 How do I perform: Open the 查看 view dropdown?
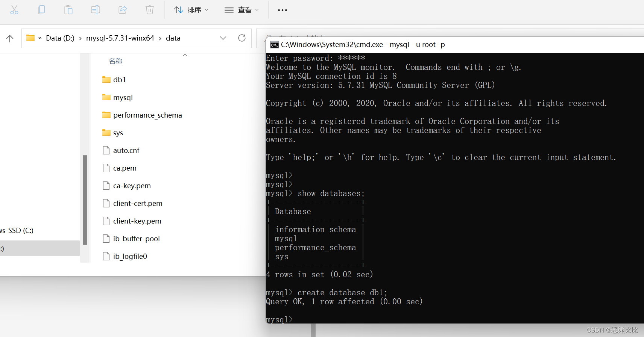[241, 10]
